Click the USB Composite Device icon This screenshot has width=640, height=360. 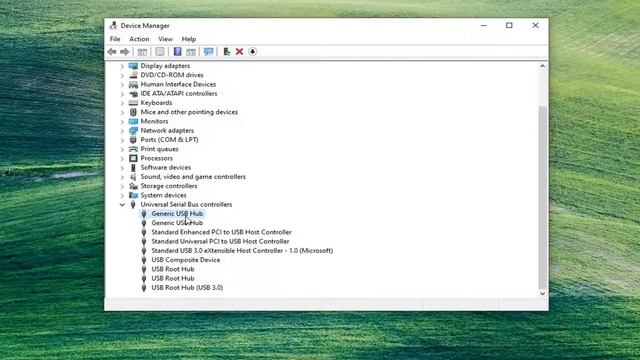[x=144, y=260]
